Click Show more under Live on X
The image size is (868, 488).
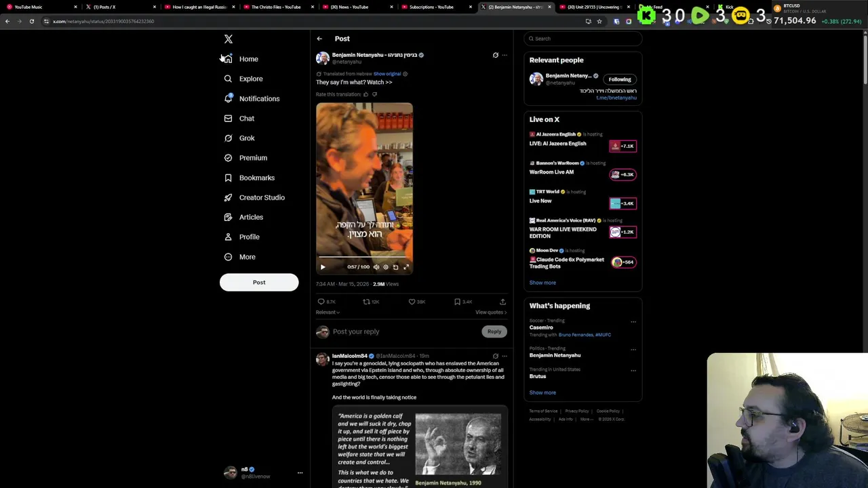[542, 283]
